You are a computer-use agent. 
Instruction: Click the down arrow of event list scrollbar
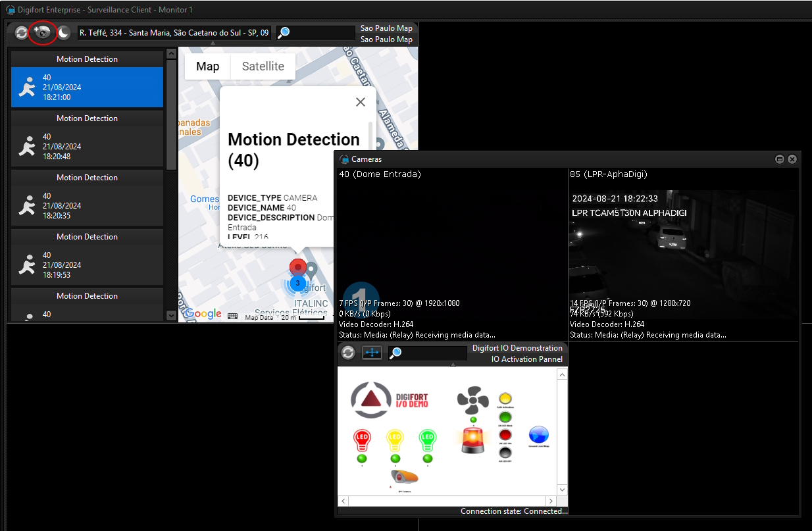pyautogui.click(x=171, y=316)
